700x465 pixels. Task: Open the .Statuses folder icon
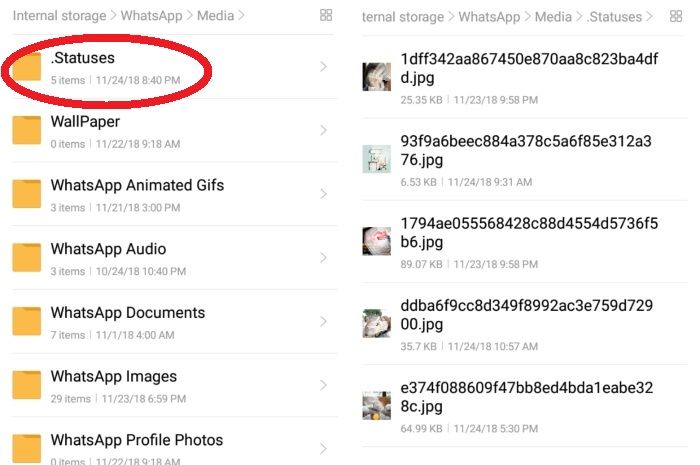[x=27, y=66]
